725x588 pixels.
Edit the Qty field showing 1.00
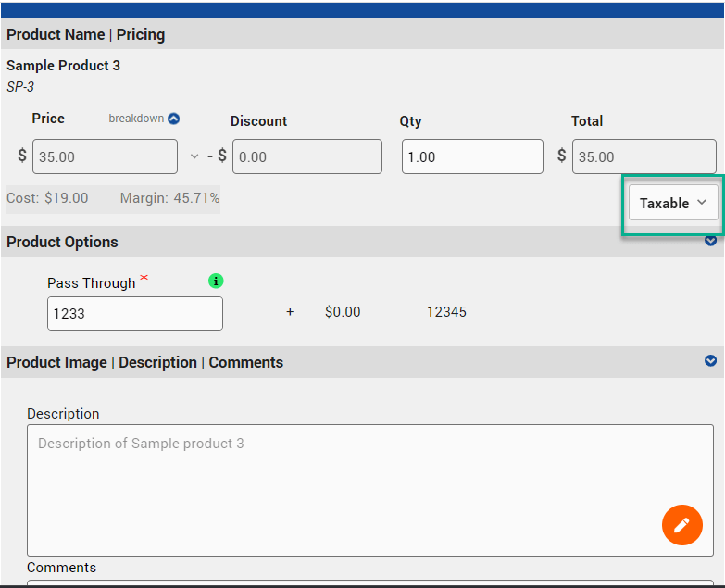point(472,156)
